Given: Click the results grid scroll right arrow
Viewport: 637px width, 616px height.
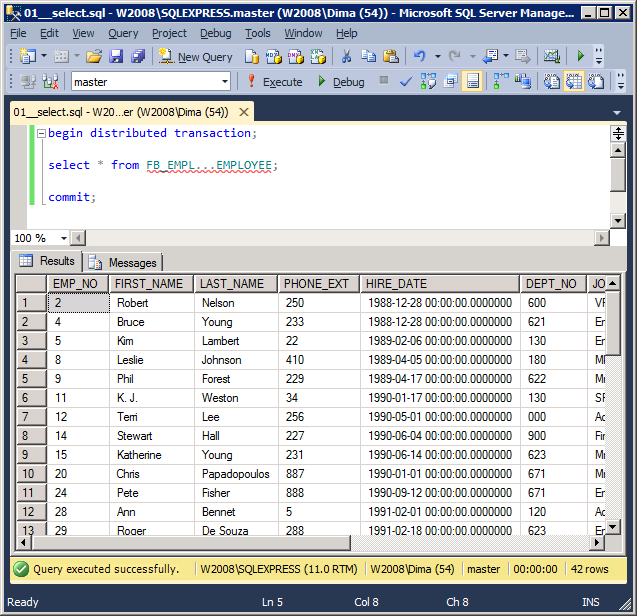Looking at the screenshot, I should tap(597, 543).
